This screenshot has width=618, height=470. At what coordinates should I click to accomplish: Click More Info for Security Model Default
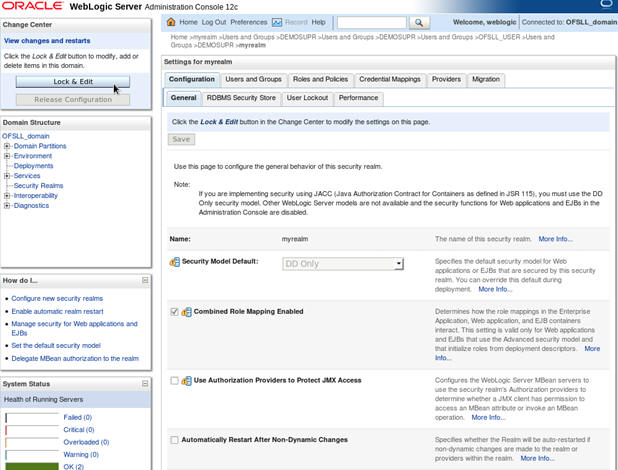[495, 289]
